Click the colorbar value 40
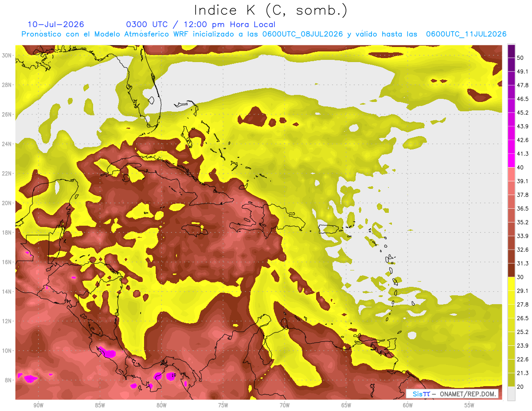This screenshot has width=532, height=411. (520, 168)
